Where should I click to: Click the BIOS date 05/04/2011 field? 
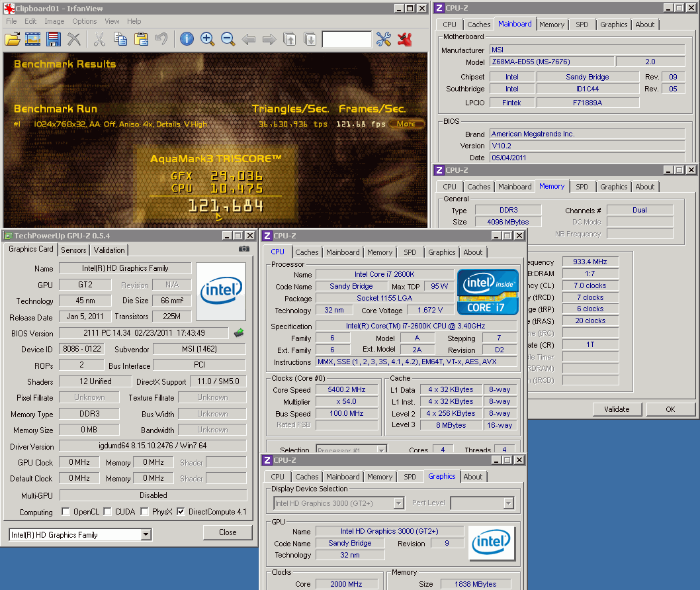tap(587, 158)
